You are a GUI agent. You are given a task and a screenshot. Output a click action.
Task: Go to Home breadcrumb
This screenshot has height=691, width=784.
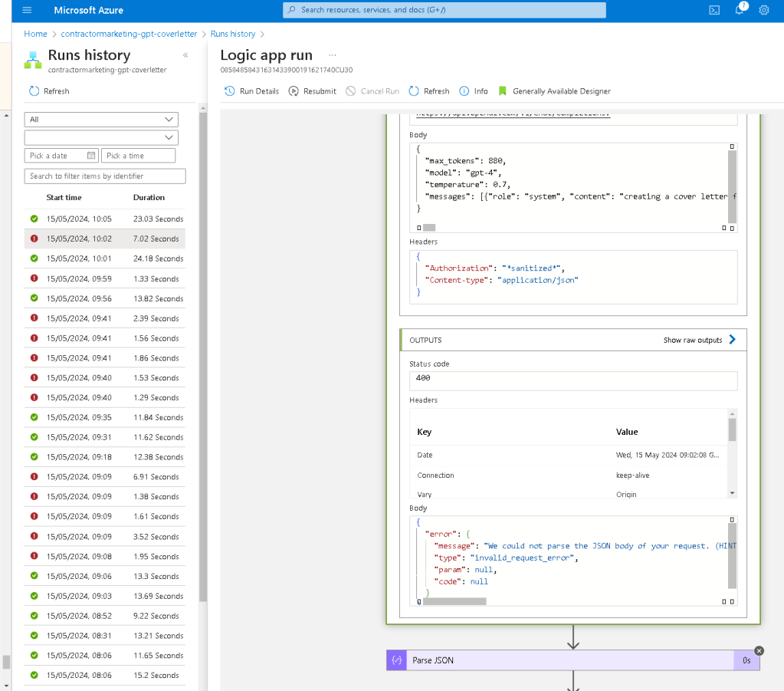click(x=35, y=34)
